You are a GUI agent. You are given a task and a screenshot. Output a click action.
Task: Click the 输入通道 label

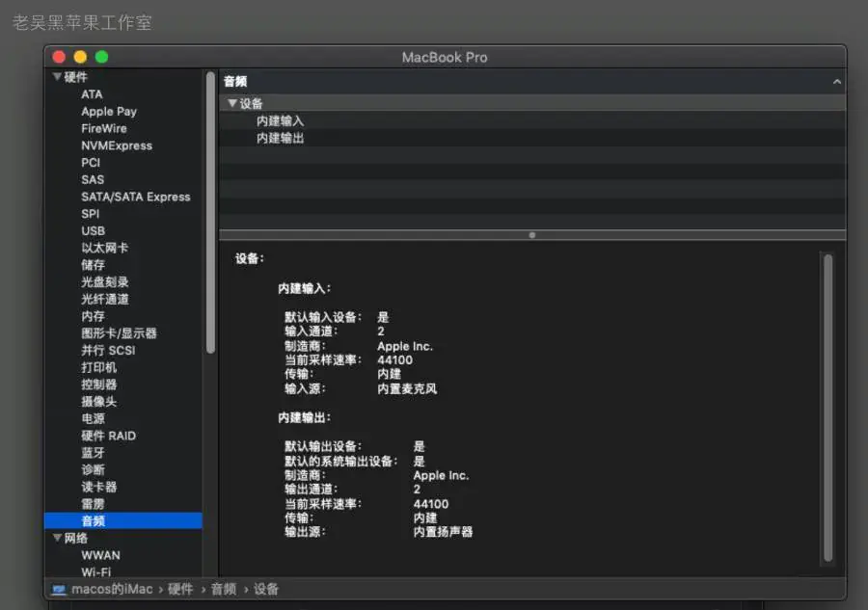tap(311, 332)
